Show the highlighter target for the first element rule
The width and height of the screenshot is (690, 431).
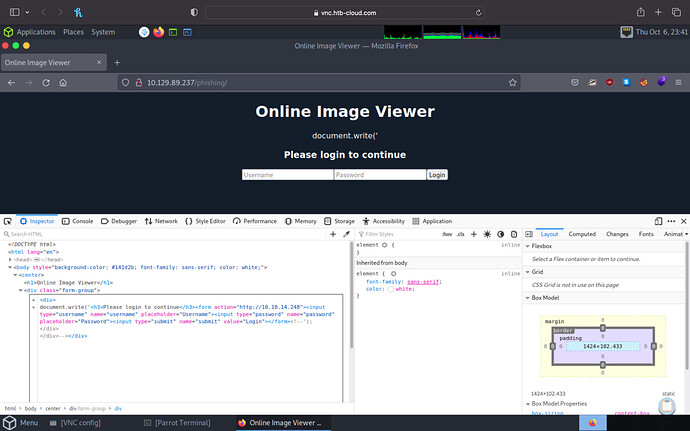(384, 245)
